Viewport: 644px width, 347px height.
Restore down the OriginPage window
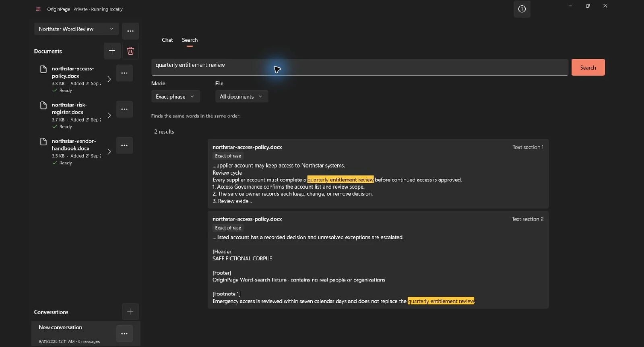pyautogui.click(x=588, y=6)
